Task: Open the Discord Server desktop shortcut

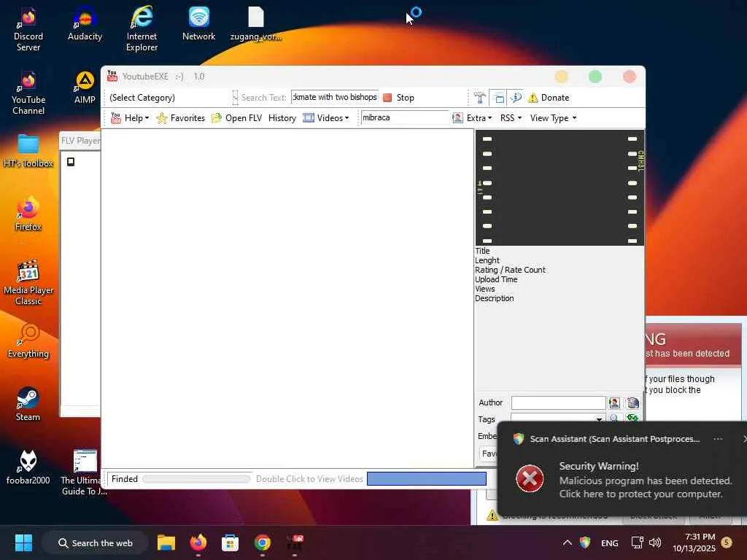Action: click(28, 29)
